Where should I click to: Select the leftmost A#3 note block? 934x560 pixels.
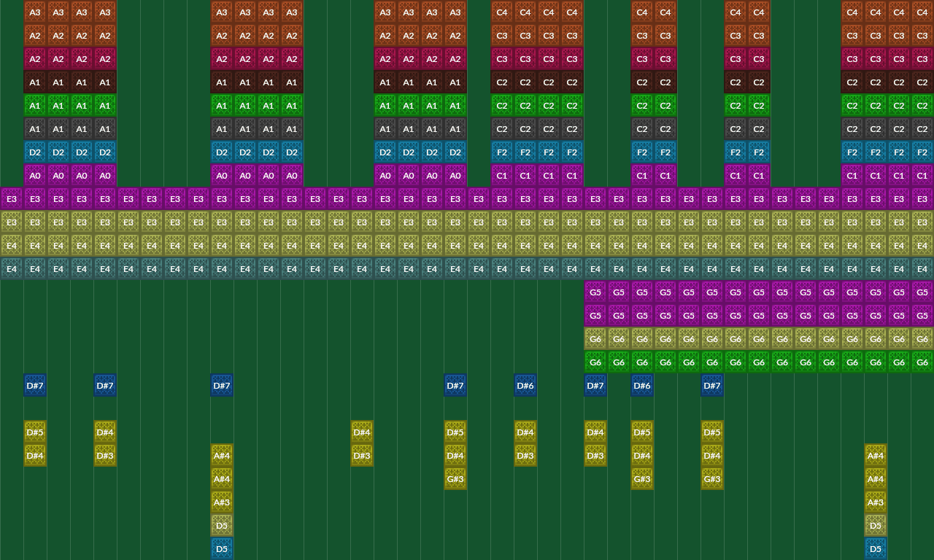tap(222, 502)
